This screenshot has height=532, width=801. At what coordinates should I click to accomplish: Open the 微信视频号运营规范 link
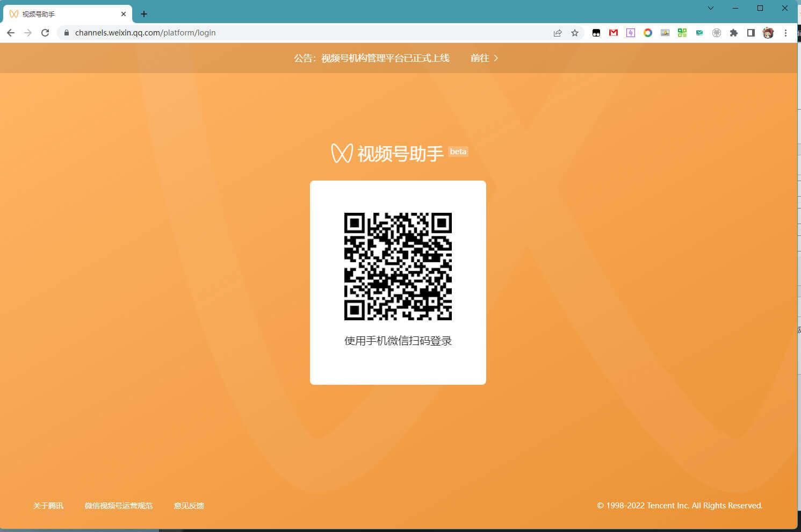119,506
